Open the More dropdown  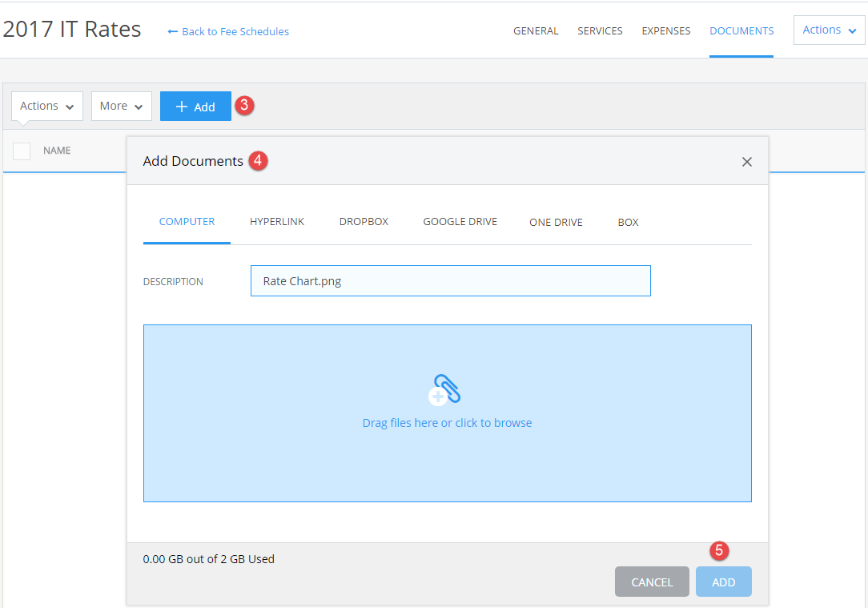tap(121, 106)
